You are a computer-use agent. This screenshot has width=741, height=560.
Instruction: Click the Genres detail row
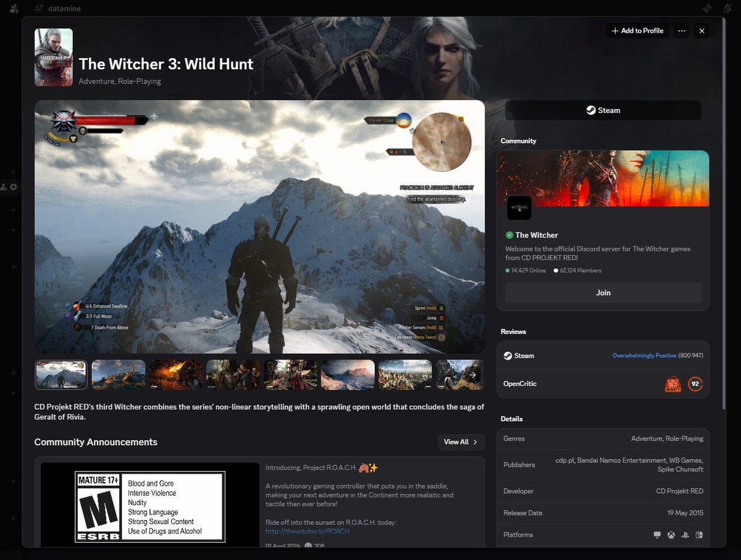(603, 438)
